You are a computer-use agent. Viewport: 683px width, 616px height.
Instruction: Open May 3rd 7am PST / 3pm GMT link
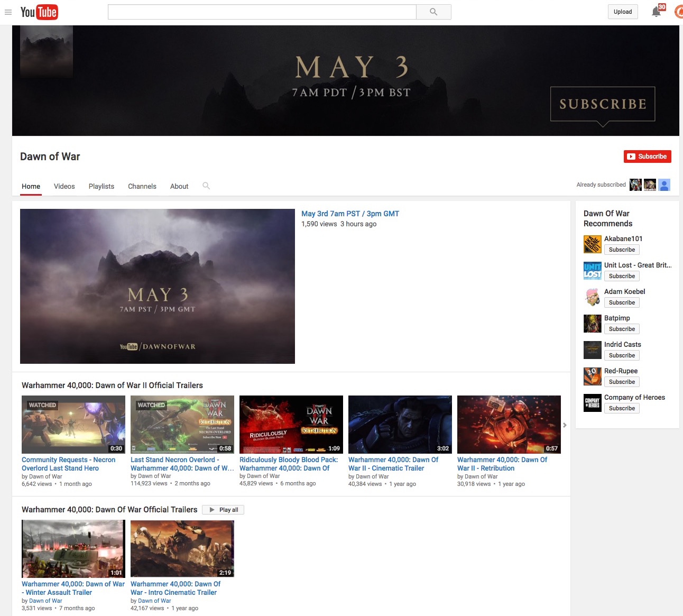click(x=350, y=214)
